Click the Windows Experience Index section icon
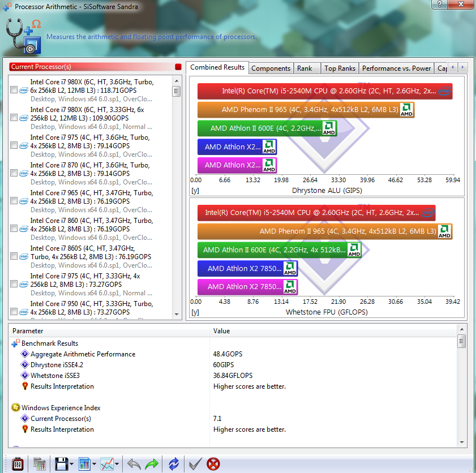This screenshot has height=473, width=476. (x=15, y=407)
